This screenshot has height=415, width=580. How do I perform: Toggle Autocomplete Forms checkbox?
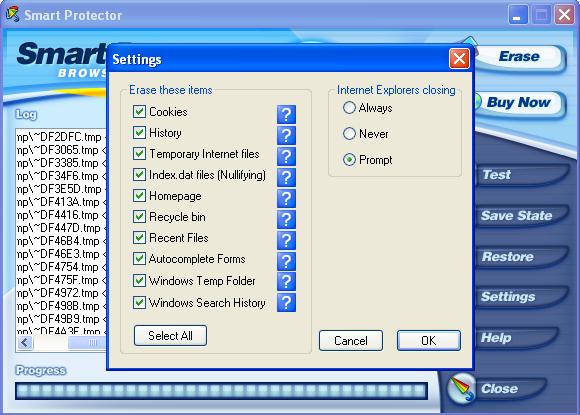tap(139, 259)
